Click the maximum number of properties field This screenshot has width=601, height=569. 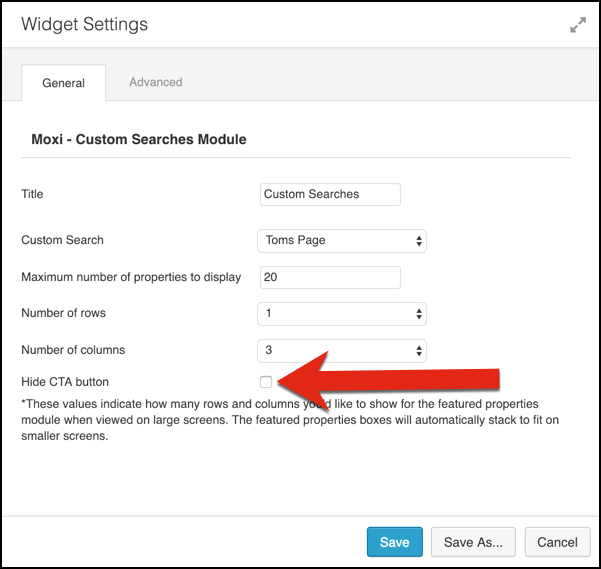(330, 277)
